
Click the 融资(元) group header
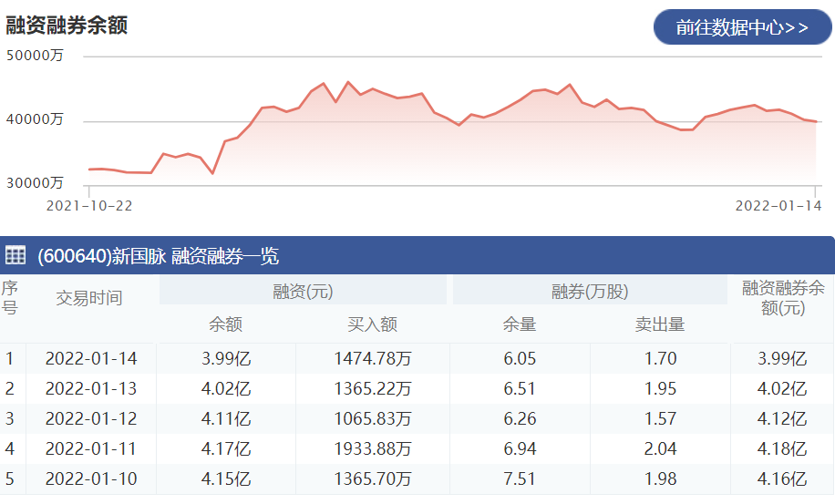click(303, 291)
